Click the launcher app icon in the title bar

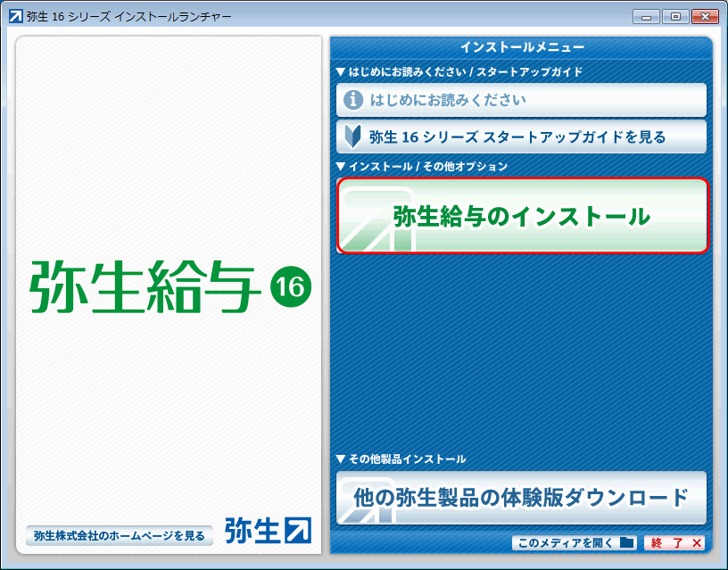pyautogui.click(x=16, y=17)
